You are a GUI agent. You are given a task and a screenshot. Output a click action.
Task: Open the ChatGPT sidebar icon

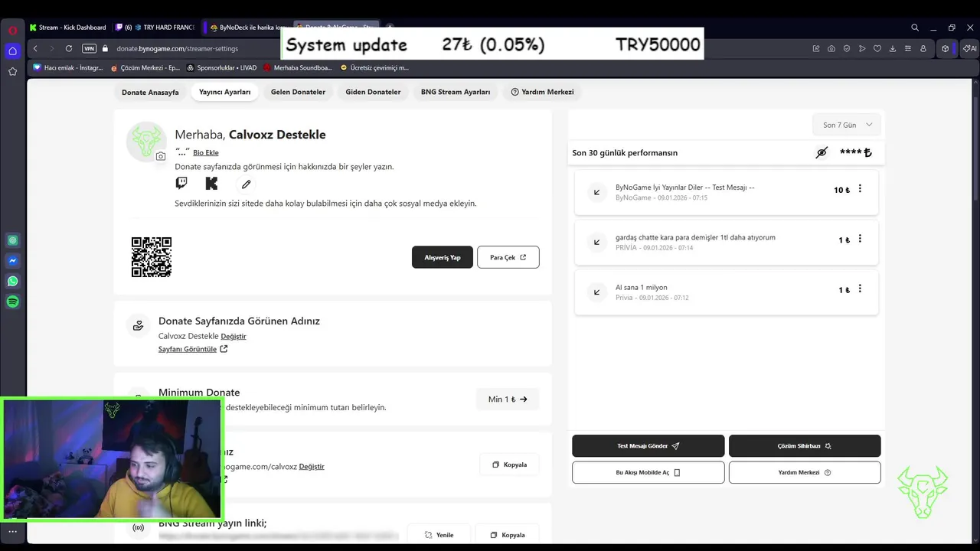pos(12,240)
